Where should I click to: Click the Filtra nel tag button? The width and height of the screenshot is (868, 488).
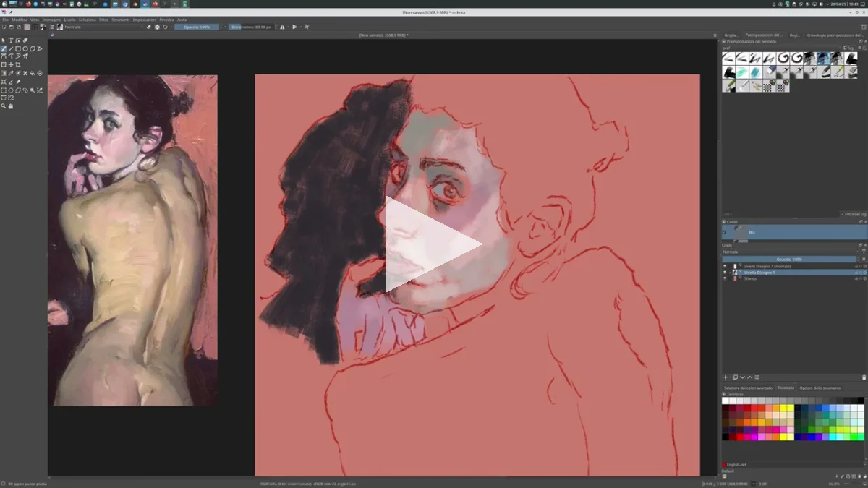(x=854, y=214)
